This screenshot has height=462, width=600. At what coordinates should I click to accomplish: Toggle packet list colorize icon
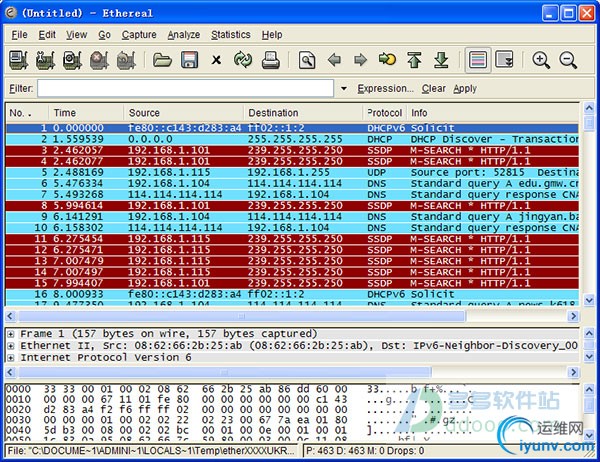click(x=478, y=60)
